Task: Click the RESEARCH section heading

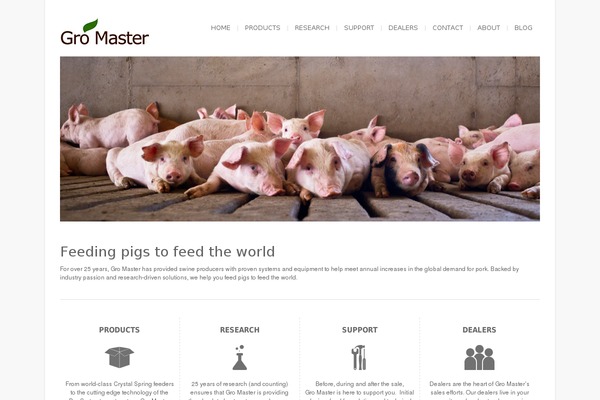Action: coord(240,330)
